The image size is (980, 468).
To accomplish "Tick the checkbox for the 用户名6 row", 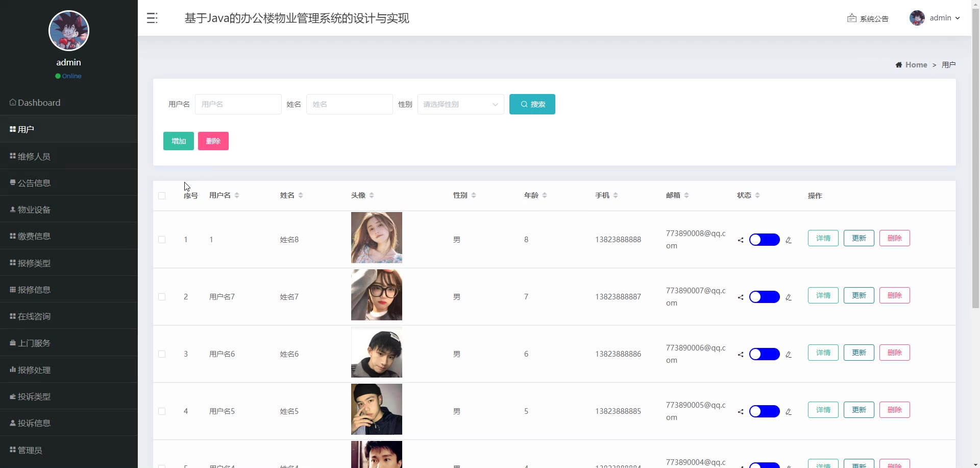I will pyautogui.click(x=162, y=354).
